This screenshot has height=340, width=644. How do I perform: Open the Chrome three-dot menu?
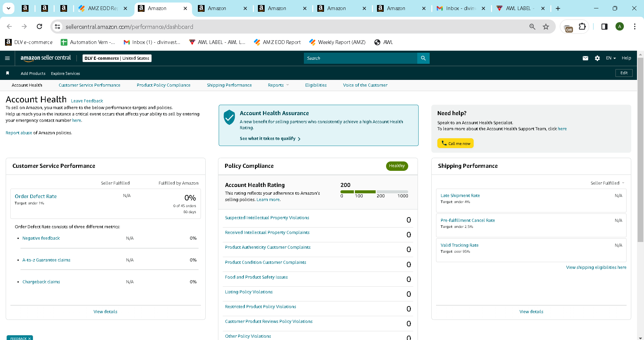[x=635, y=27]
